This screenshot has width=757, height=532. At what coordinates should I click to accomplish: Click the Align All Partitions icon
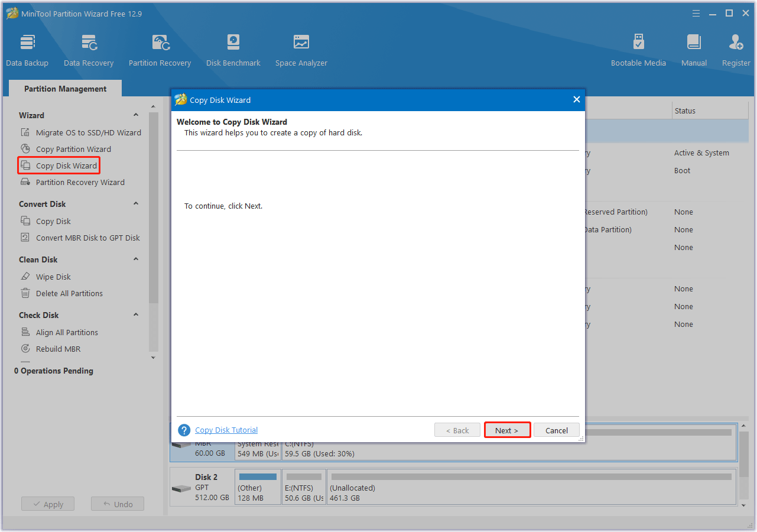click(25, 332)
